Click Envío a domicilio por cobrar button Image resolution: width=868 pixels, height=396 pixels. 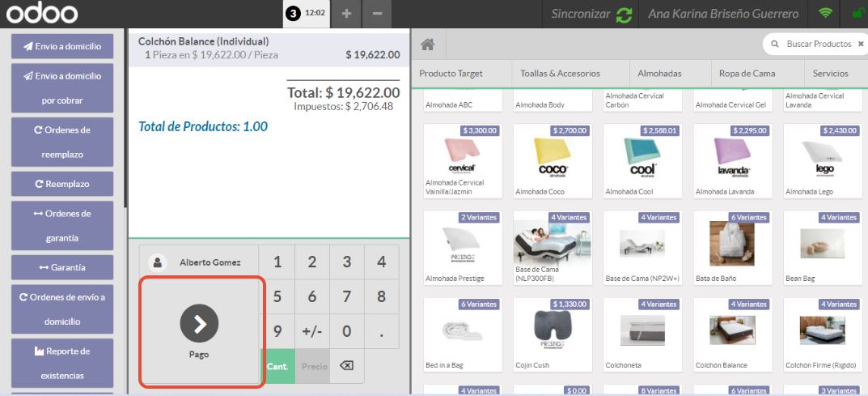62,88
